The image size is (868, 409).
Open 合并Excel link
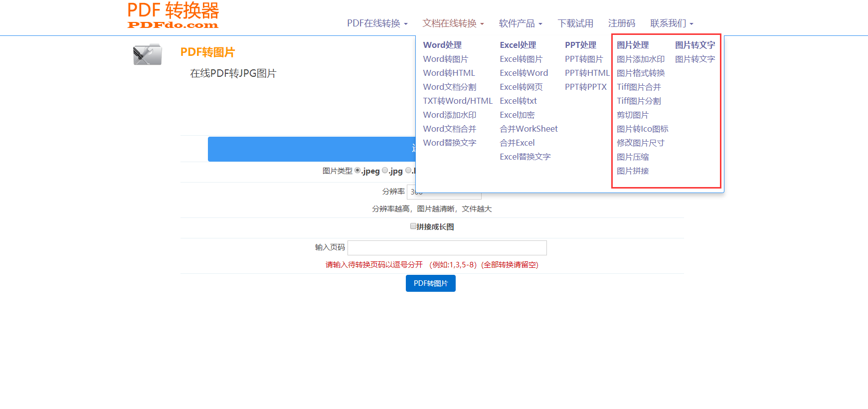(x=517, y=143)
